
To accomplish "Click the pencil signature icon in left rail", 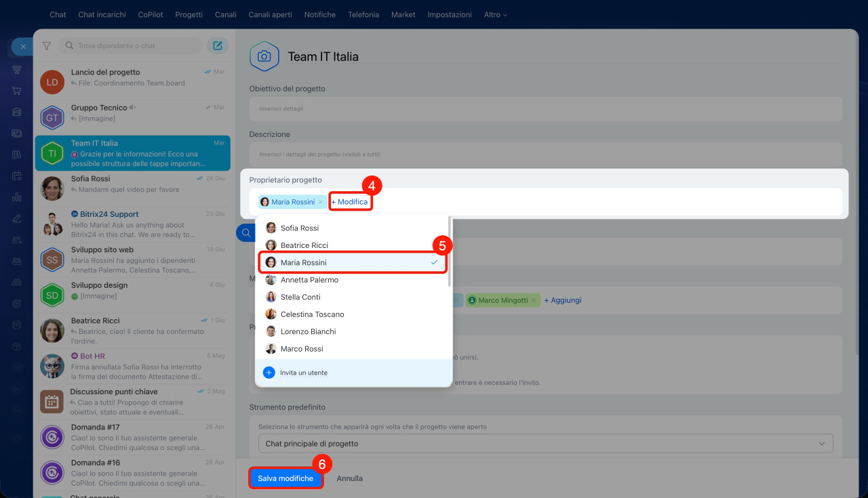I will click(x=17, y=218).
